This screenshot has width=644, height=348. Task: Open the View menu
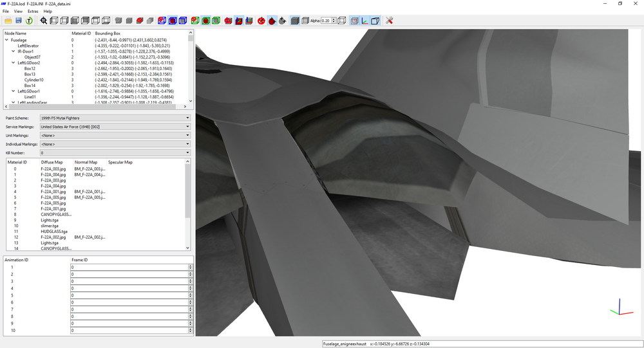[18, 11]
